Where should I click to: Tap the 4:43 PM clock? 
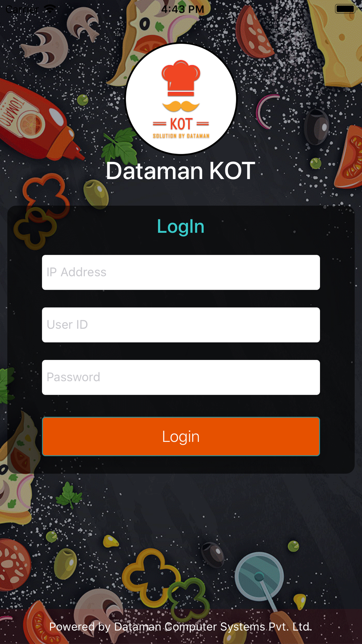[x=182, y=9]
